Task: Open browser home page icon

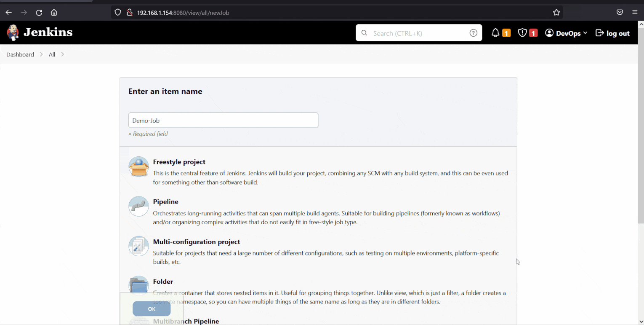Action: [54, 13]
